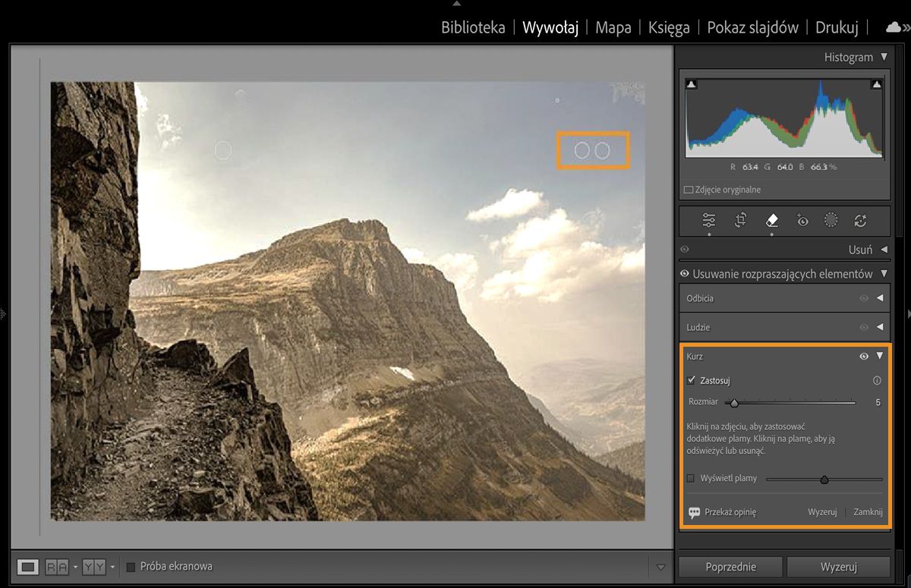
Task: Select the Edit adjustments tool
Action: (709, 220)
